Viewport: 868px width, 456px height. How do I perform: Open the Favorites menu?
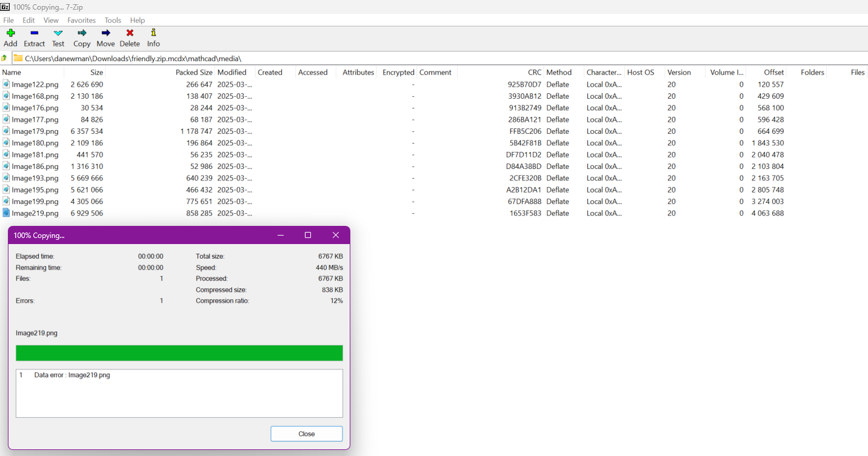(x=81, y=20)
